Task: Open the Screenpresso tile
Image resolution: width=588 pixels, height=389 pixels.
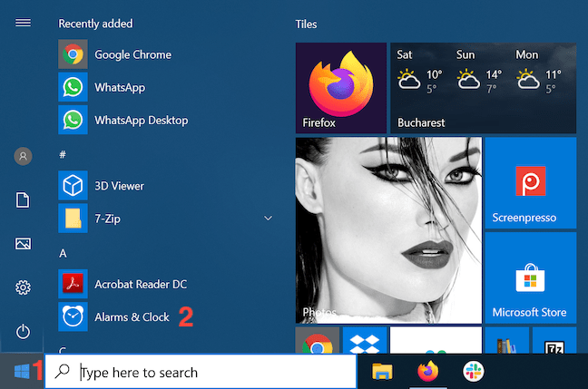Action: 531,182
